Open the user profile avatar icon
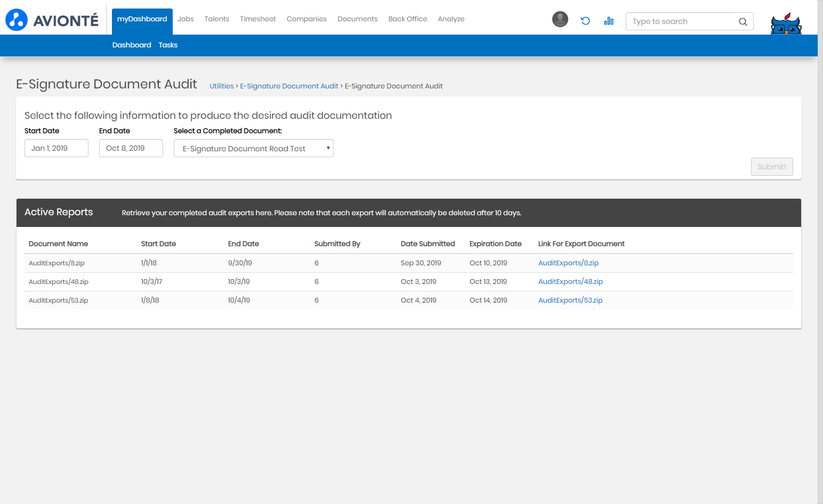Image resolution: width=823 pixels, height=504 pixels. point(560,19)
